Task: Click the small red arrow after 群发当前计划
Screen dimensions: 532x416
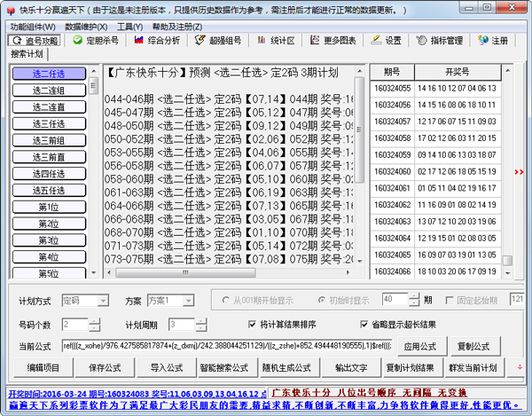Action: coord(520,367)
